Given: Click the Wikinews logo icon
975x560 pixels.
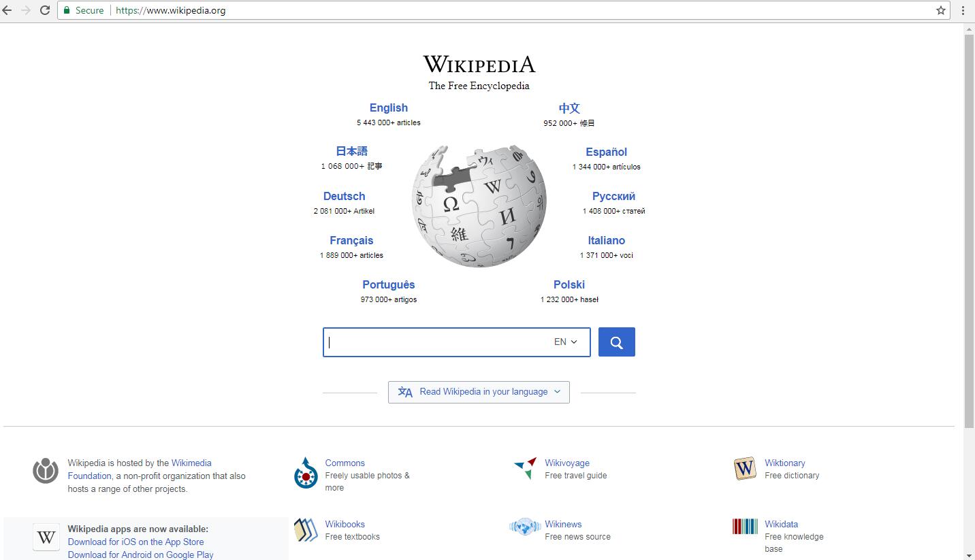Looking at the screenshot, I should coord(524,527).
